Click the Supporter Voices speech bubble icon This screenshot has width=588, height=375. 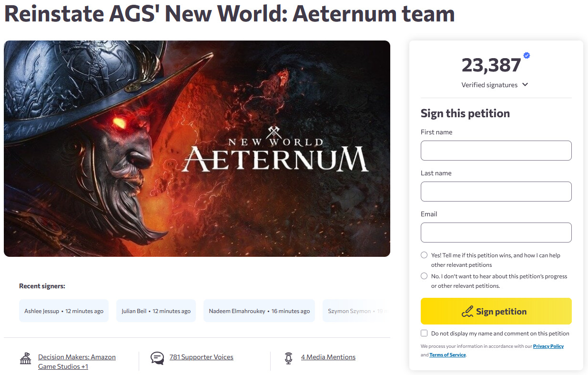coord(157,358)
